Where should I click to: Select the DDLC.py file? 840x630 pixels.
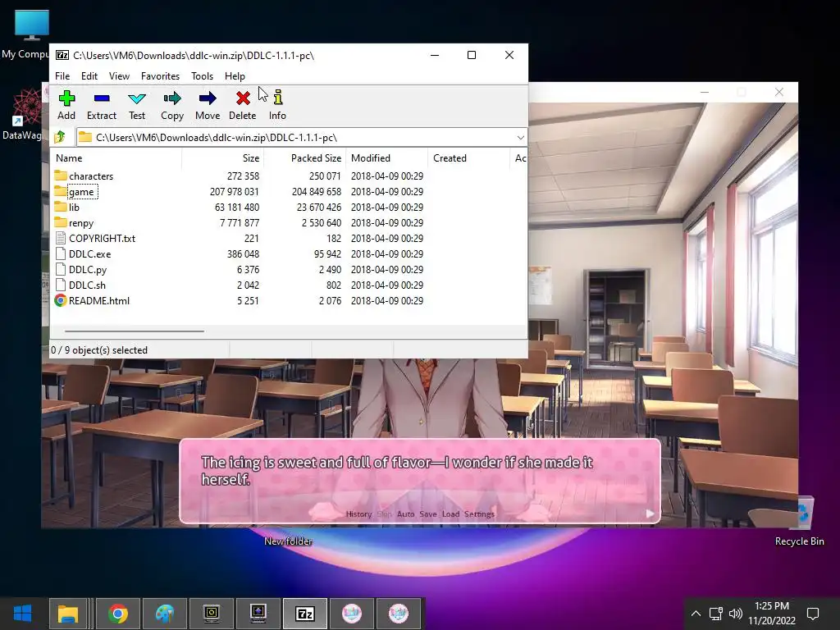tap(87, 269)
